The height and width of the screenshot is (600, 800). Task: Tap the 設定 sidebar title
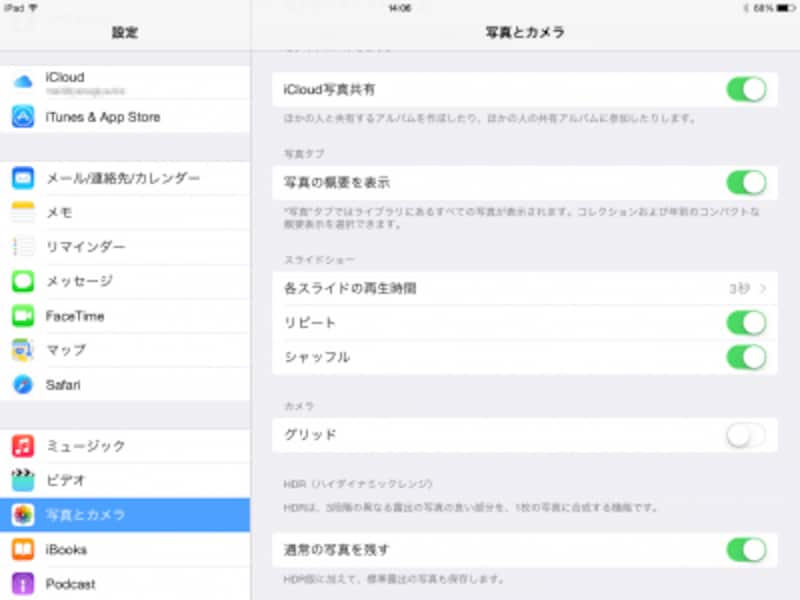click(x=125, y=32)
